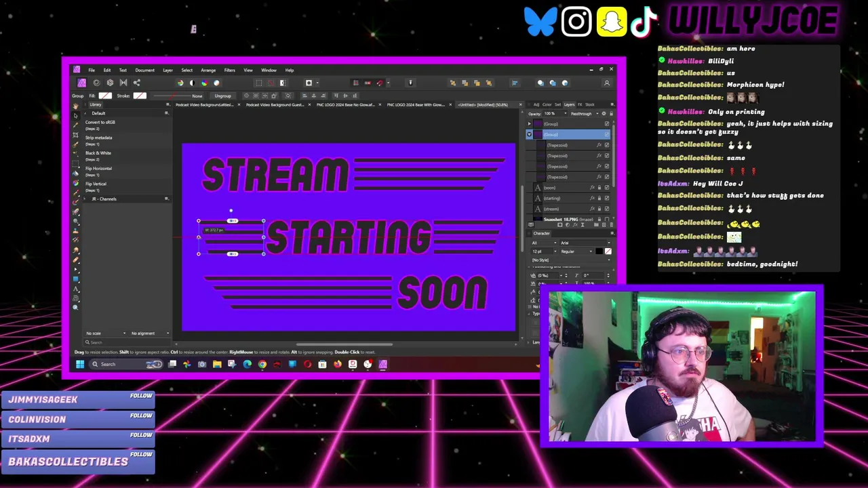Follow BAKASCOLLECTIBLES
868x488 pixels.
(141, 455)
